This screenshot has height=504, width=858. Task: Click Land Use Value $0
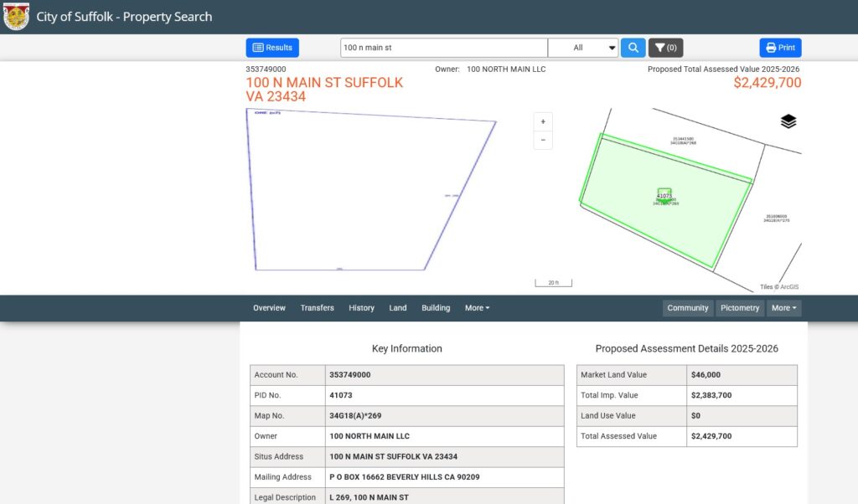point(695,415)
